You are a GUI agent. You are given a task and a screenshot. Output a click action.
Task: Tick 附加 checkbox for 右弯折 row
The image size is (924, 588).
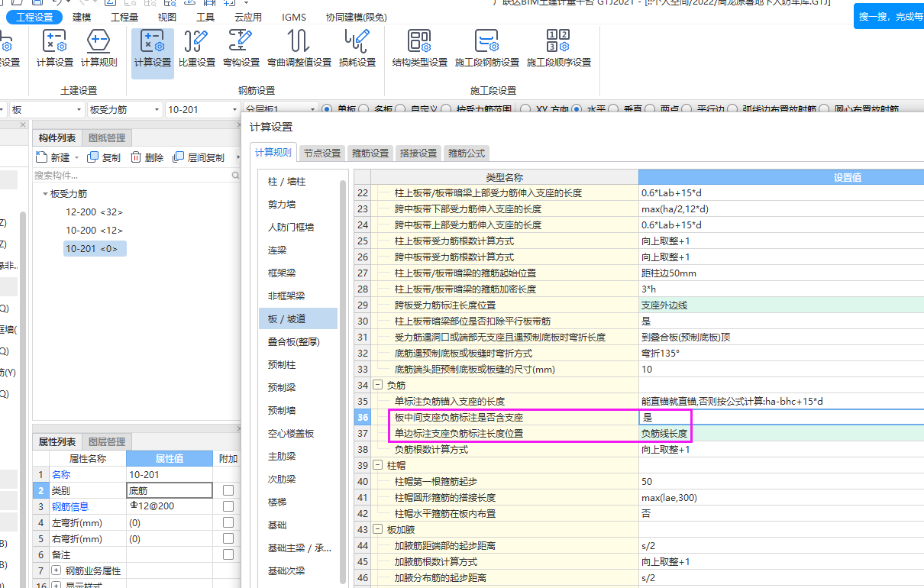[x=228, y=538]
